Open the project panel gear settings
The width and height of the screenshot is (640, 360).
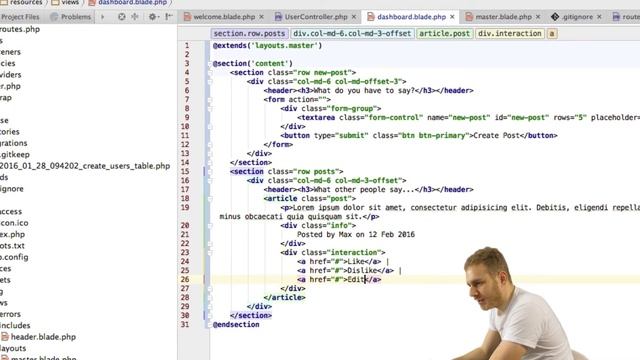coord(153,17)
